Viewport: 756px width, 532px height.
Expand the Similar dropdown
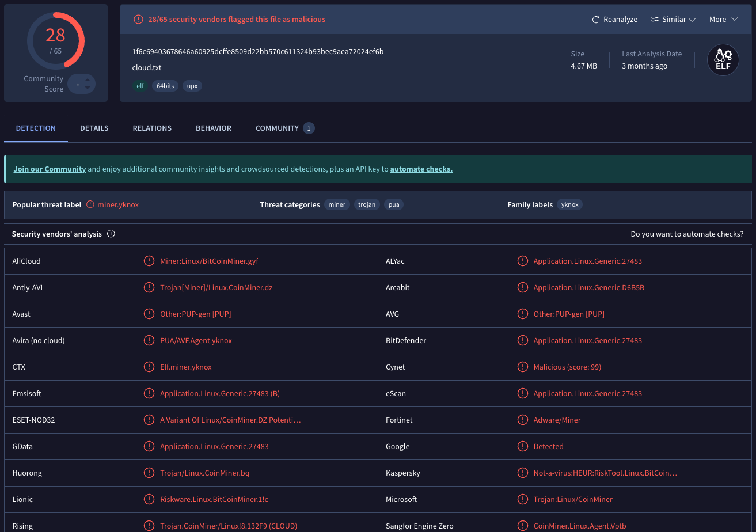pyautogui.click(x=673, y=20)
